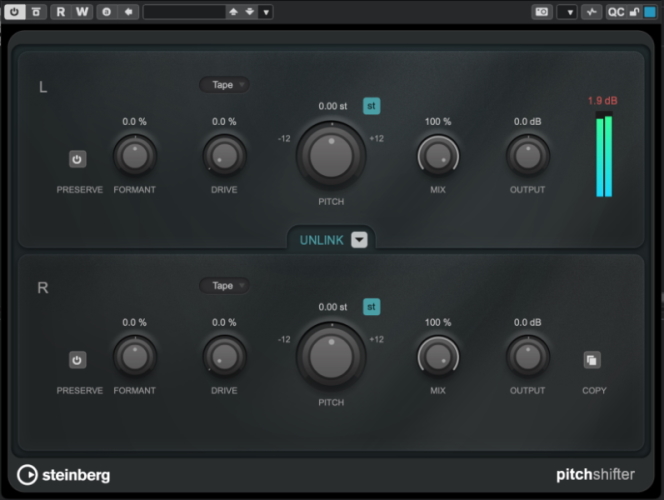Click R channel output value 0.0 dB

[527, 322]
